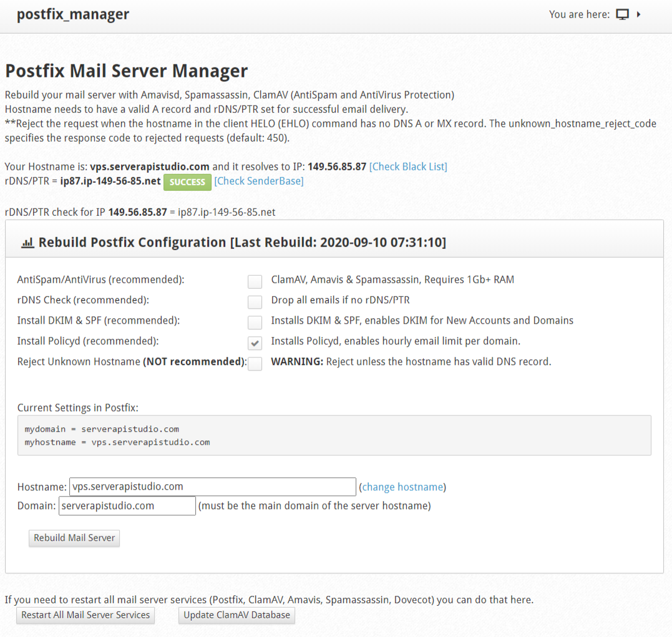672x637 pixels.
Task: Click the 'rDNS/PTR check for IP' line
Action: 140,212
